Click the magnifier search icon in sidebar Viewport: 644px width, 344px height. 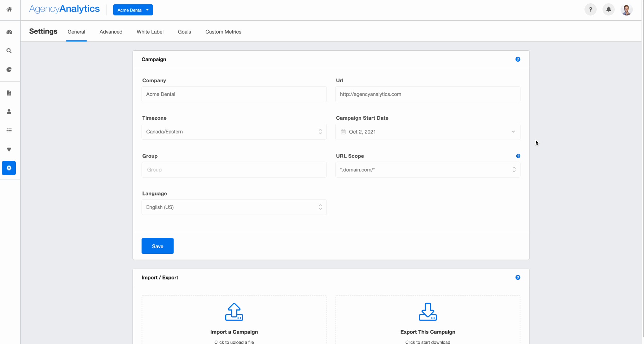click(x=9, y=51)
